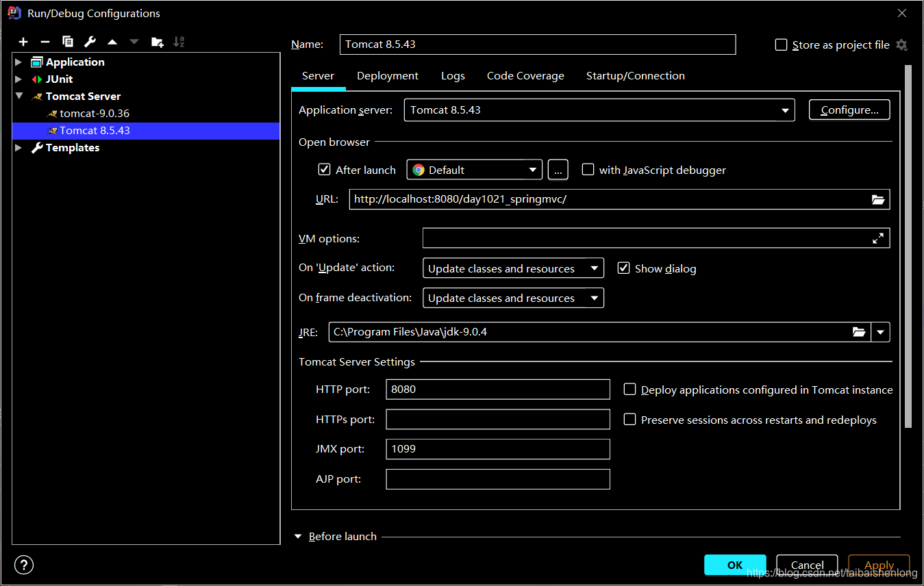Viewport: 924px width, 586px height.
Task: Click the JMX port field
Action: pos(498,449)
